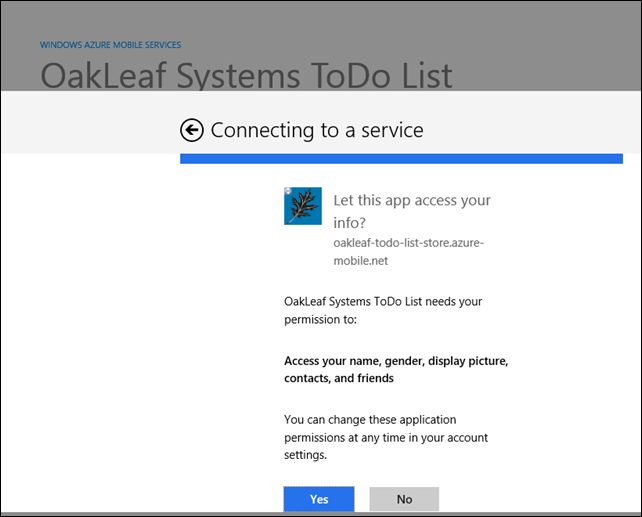Viewport: 642px width, 517px height.
Task: Click the oak leaf app icon
Action: tap(303, 205)
